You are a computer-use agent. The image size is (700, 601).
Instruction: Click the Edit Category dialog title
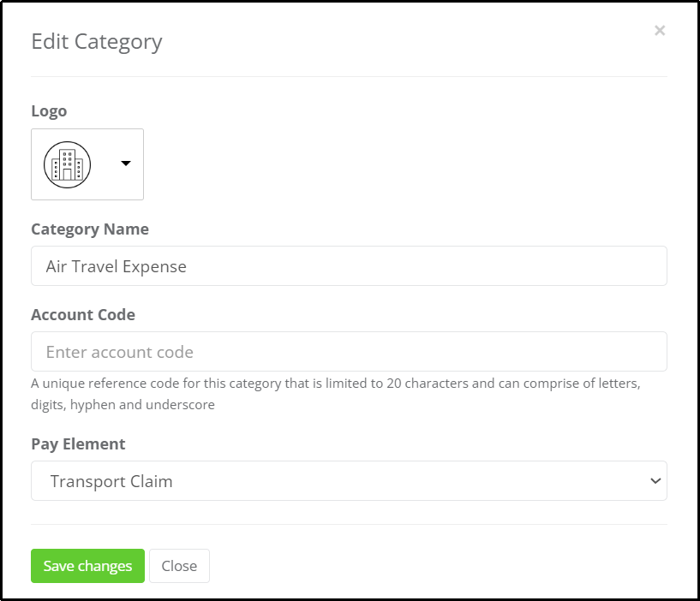pyautogui.click(x=97, y=42)
